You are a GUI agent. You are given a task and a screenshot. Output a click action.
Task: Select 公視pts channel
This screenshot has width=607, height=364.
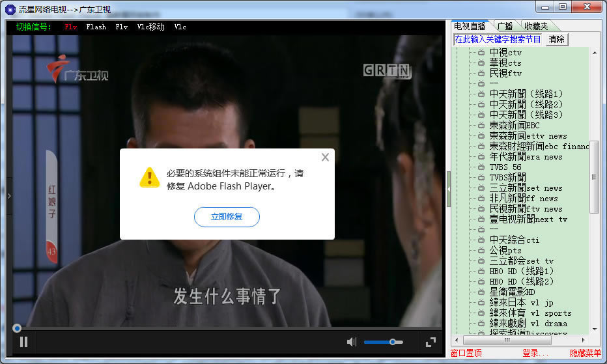click(x=505, y=251)
